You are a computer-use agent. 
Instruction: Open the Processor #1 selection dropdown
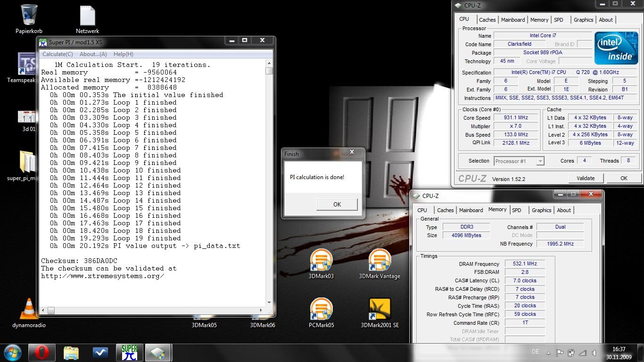519,161
